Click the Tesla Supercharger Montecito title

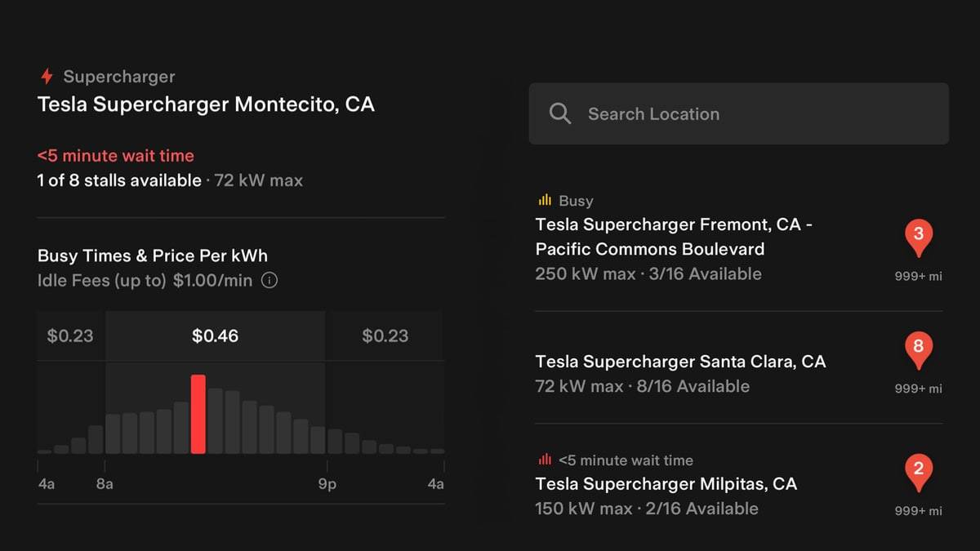[206, 104]
